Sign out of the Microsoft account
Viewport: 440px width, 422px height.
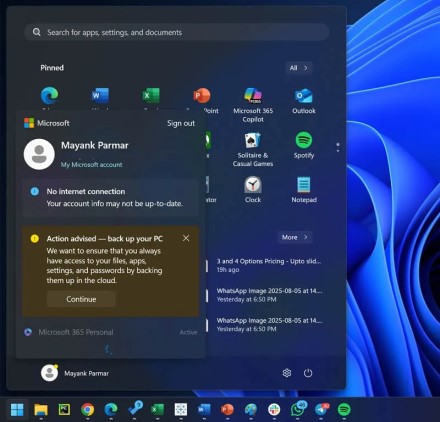pyautogui.click(x=181, y=123)
